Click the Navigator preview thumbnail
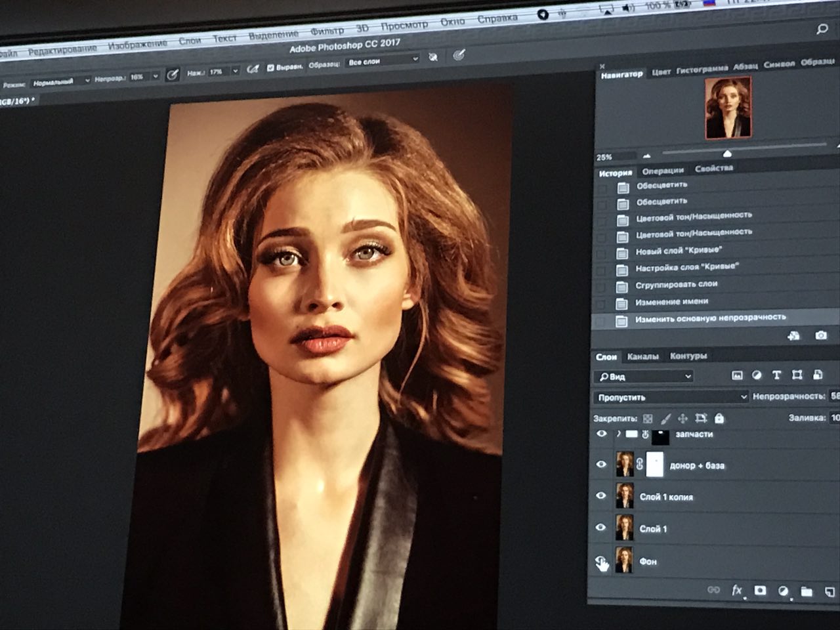The width and height of the screenshot is (840, 630). (728, 107)
